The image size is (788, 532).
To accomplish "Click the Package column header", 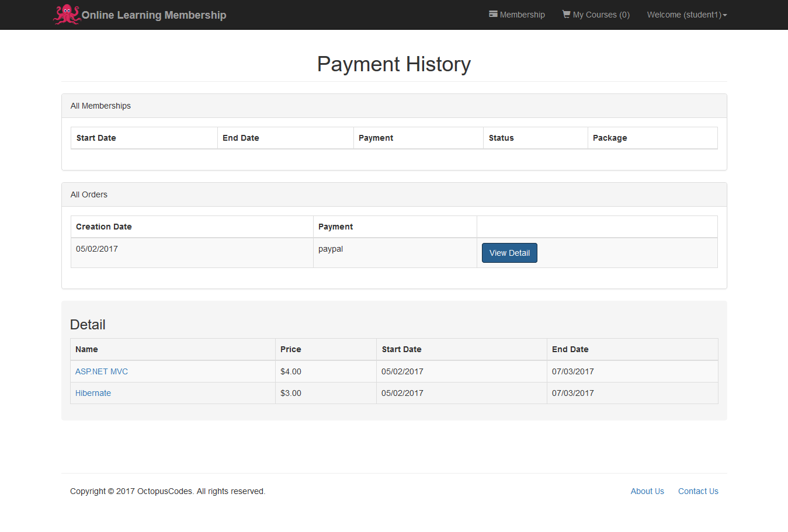I will [610, 138].
